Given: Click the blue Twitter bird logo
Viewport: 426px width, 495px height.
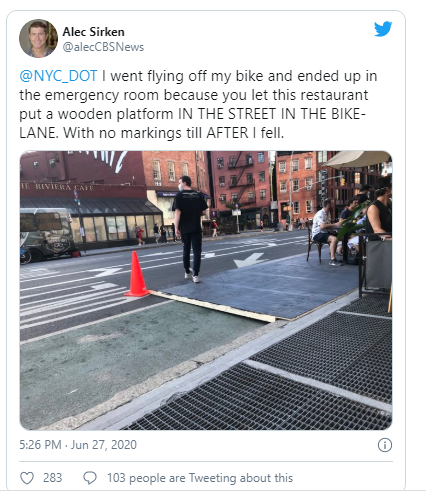Looking at the screenshot, I should [383, 29].
